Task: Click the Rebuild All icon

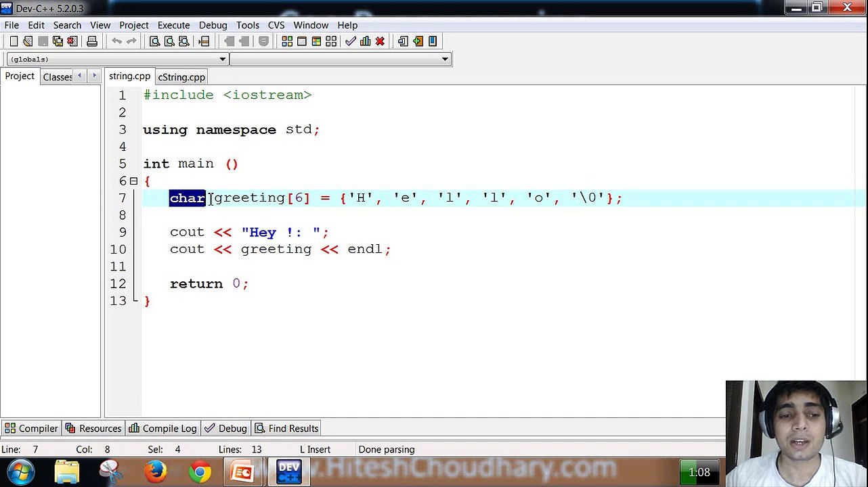Action: point(331,41)
